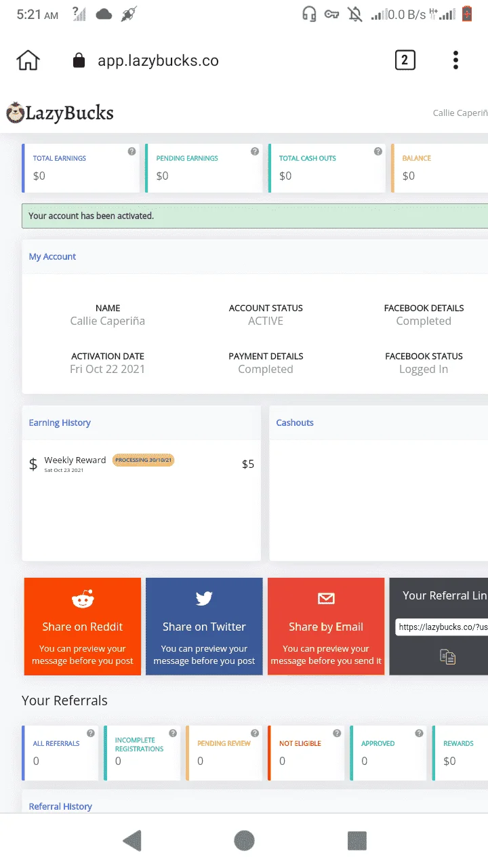488x868 pixels.
Task: Click the Fri Oct 22 2021 activation date
Action: click(x=107, y=369)
